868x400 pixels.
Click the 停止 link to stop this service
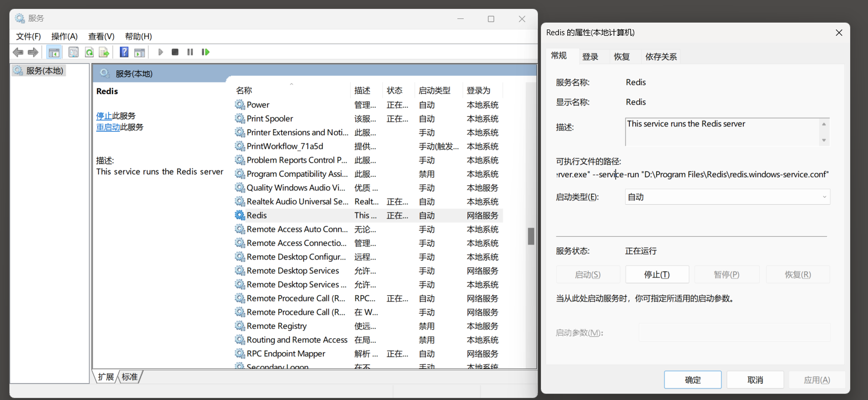tap(104, 116)
